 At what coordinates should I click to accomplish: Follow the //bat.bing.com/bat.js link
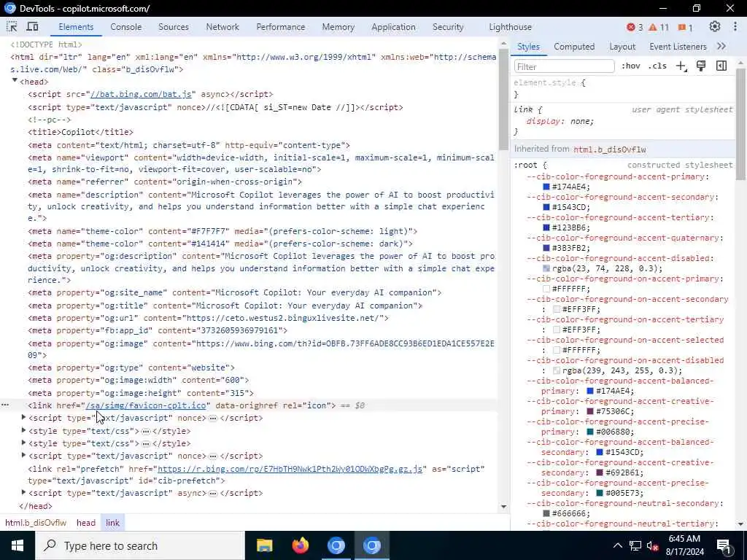[x=141, y=94]
